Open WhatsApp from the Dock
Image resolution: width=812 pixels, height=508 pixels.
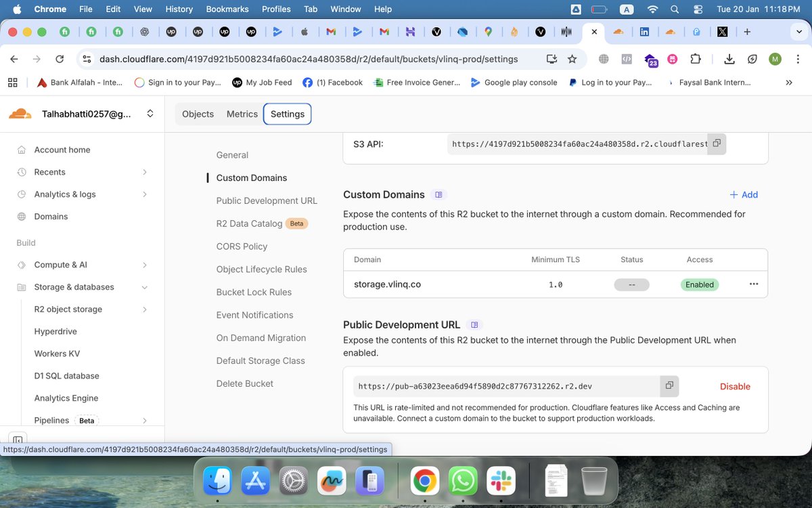coord(463,481)
